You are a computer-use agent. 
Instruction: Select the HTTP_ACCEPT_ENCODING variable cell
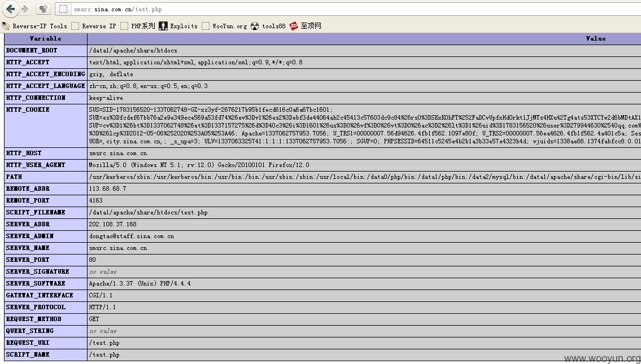[46, 74]
